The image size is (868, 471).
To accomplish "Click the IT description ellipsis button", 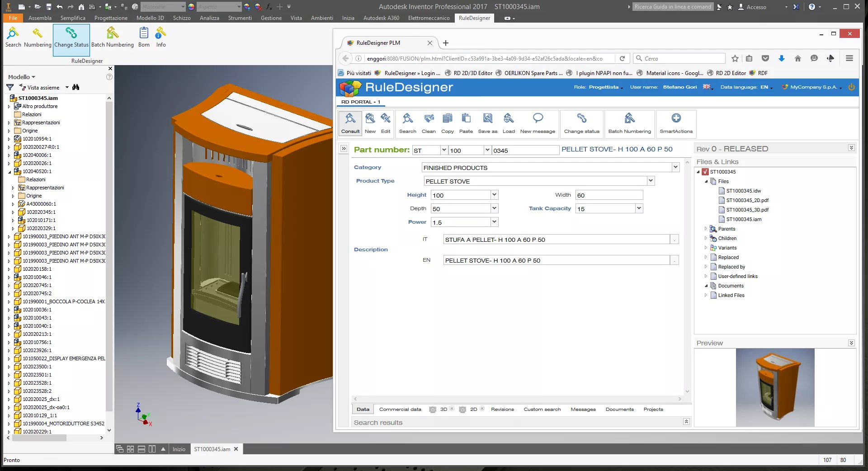I will 675,240.
